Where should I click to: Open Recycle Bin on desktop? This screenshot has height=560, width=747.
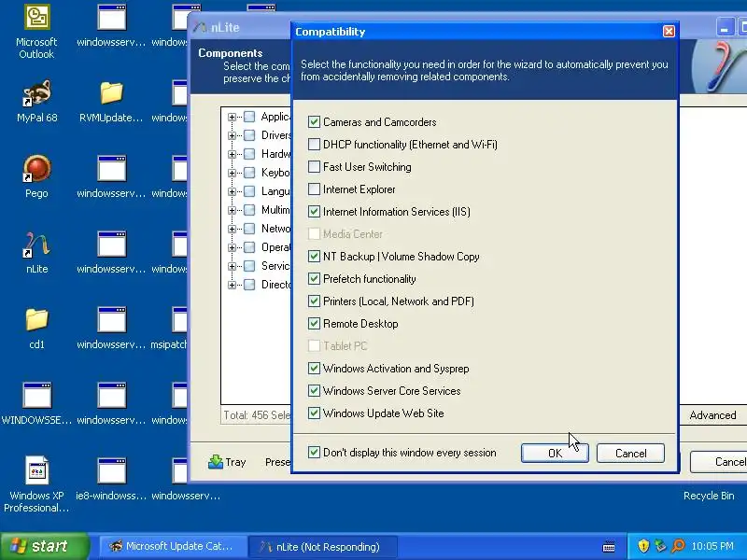(709, 496)
